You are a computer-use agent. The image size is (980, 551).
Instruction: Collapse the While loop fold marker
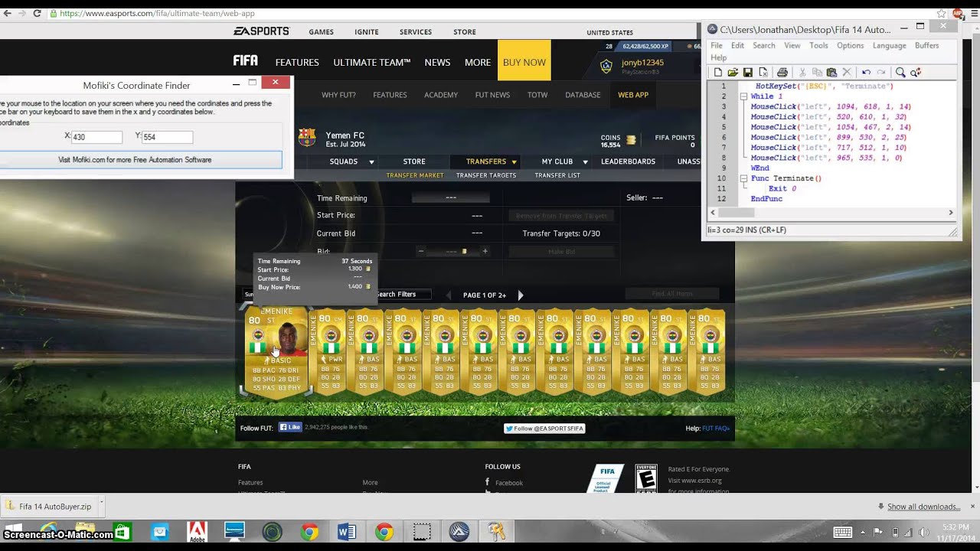[743, 96]
